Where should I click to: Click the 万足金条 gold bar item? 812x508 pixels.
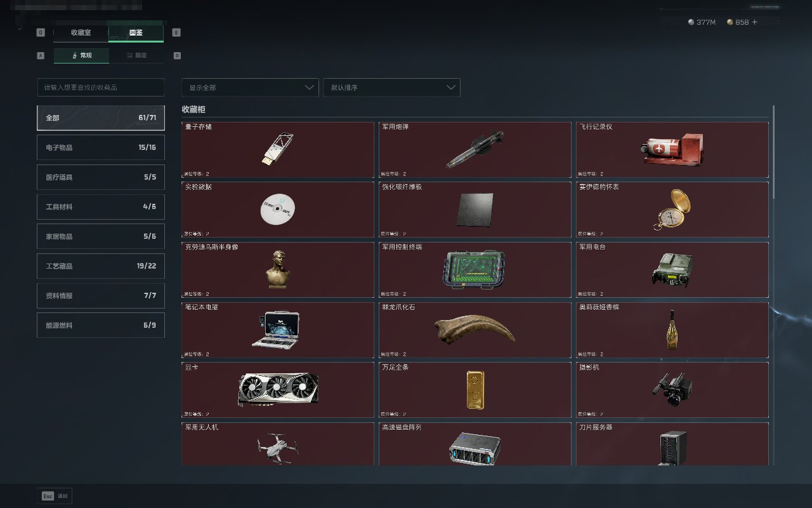pyautogui.click(x=475, y=390)
